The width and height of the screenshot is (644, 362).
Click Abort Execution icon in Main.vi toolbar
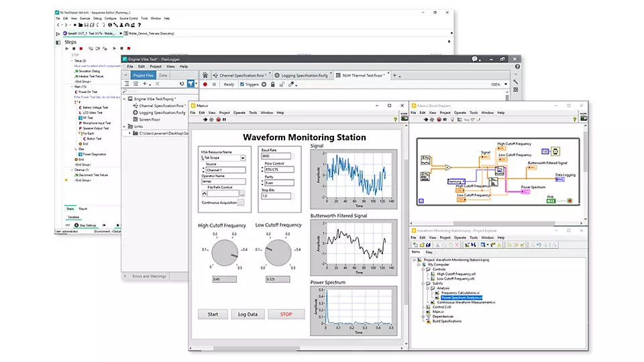[x=217, y=120]
